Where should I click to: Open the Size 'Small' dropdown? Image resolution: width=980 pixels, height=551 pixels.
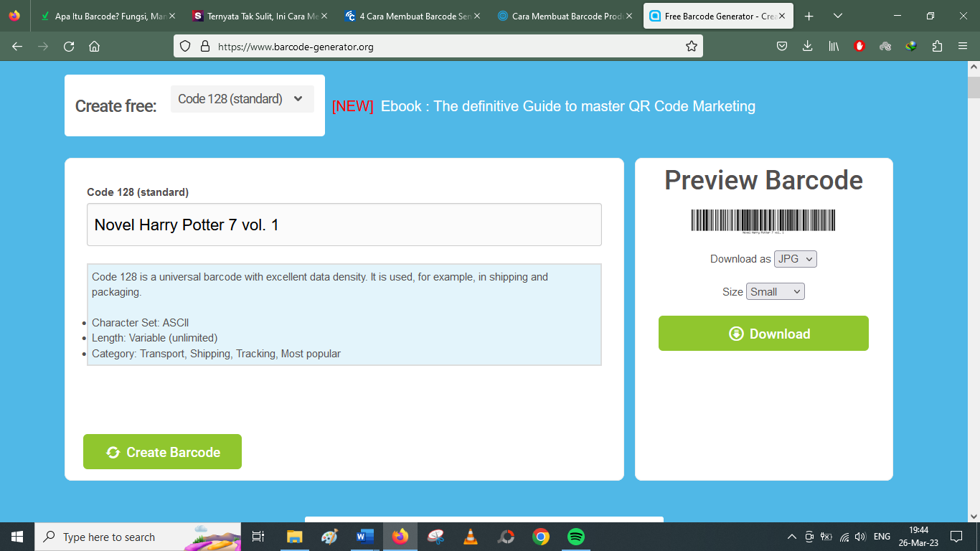[776, 292]
